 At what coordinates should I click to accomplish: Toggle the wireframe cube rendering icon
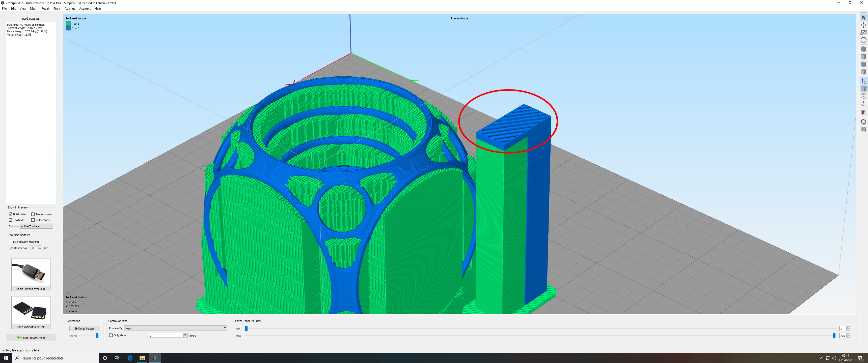pyautogui.click(x=863, y=96)
